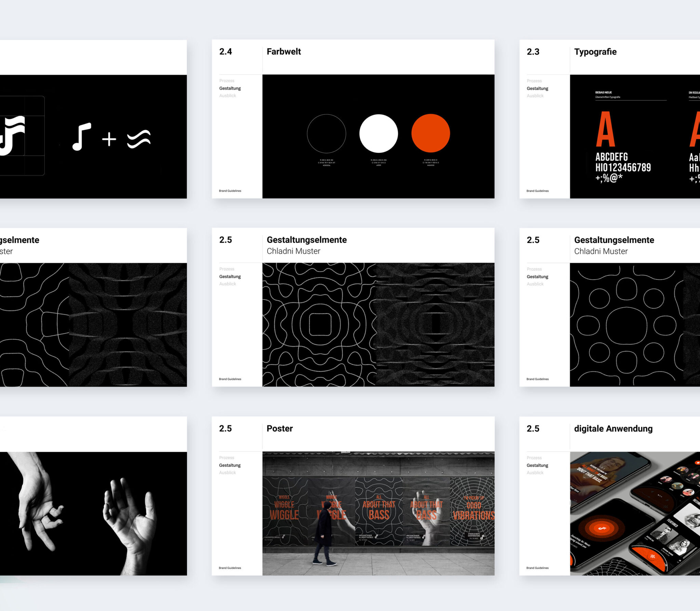
Task: Click the "digitale Anwendung" slide title
Action: (613, 429)
